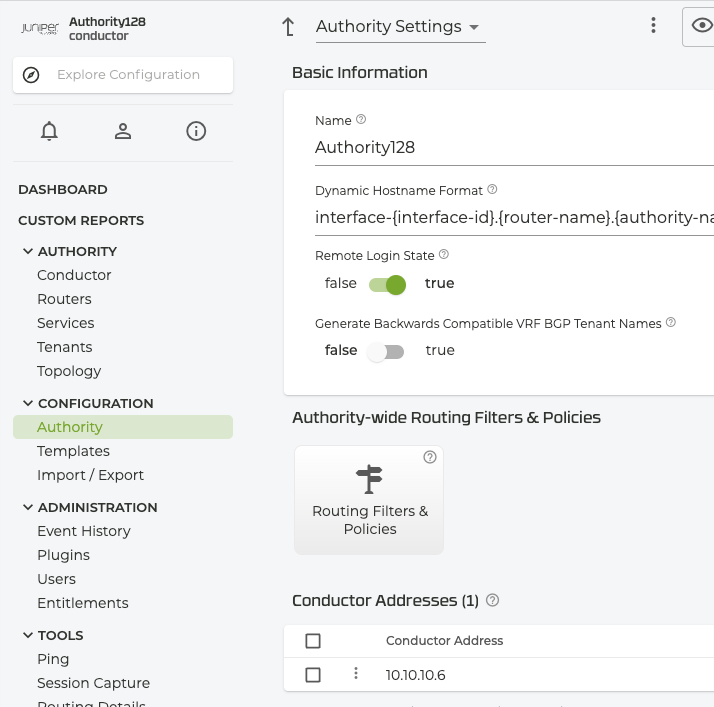
Task: Check the box for address 10.10.10.6
Action: [x=313, y=675]
